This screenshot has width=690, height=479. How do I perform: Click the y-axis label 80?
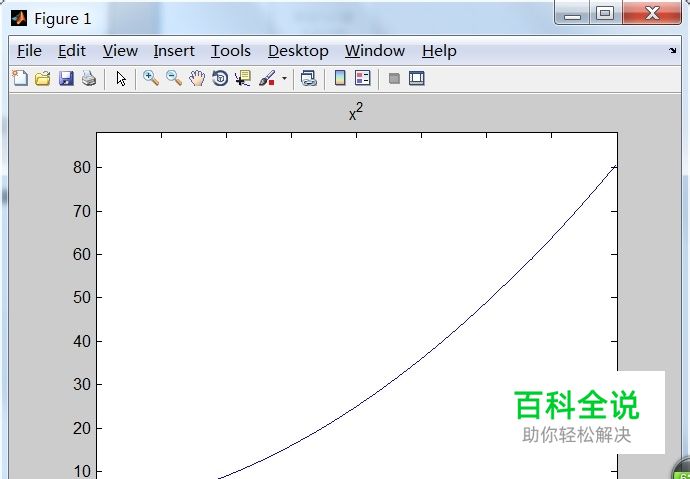coord(82,168)
